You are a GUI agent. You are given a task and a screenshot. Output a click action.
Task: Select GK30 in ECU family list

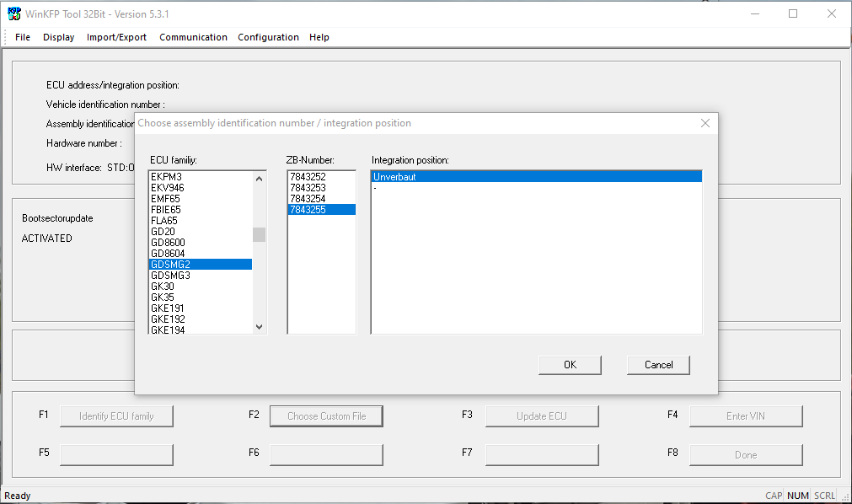[x=200, y=286]
